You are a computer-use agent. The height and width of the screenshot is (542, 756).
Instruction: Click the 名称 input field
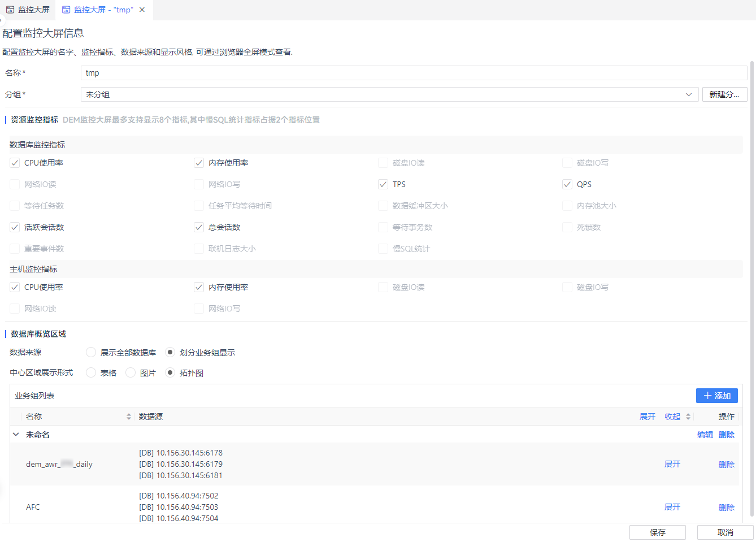click(x=414, y=73)
